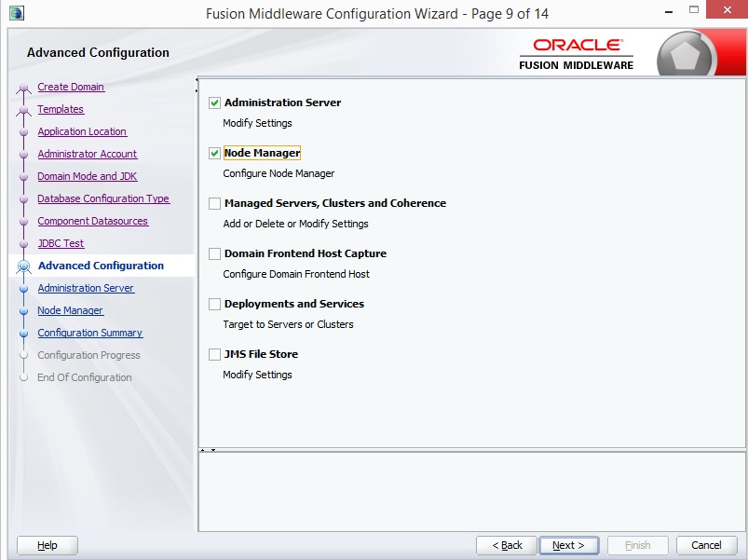Minimize the Configuration Wizard window

pyautogui.click(x=669, y=11)
